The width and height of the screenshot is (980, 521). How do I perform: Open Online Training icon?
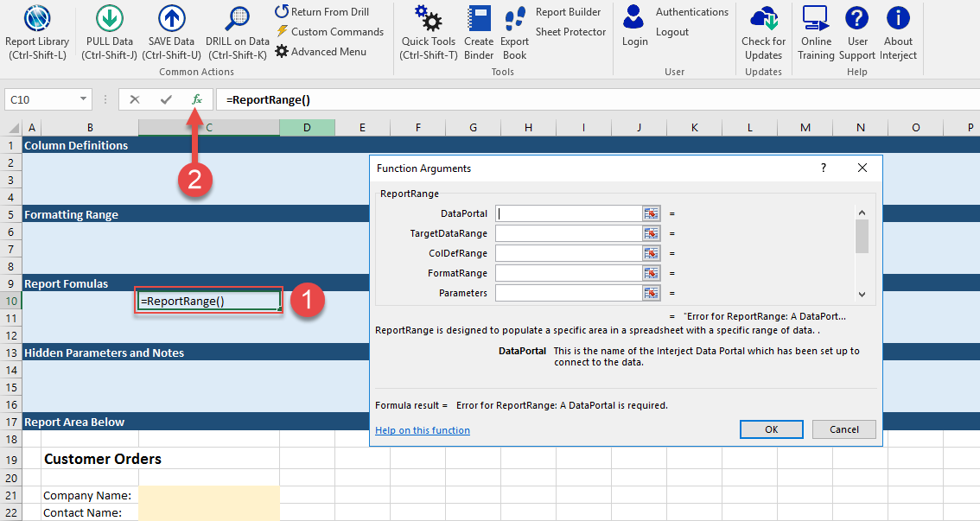(816, 19)
